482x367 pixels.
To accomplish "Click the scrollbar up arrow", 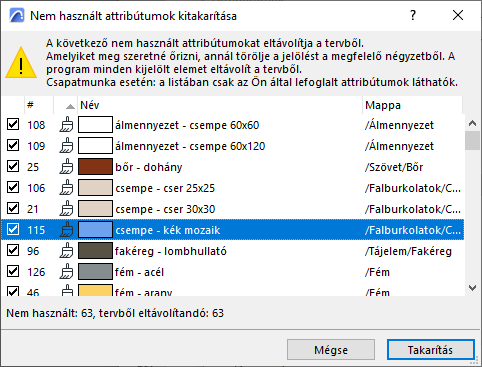I will coord(472,123).
